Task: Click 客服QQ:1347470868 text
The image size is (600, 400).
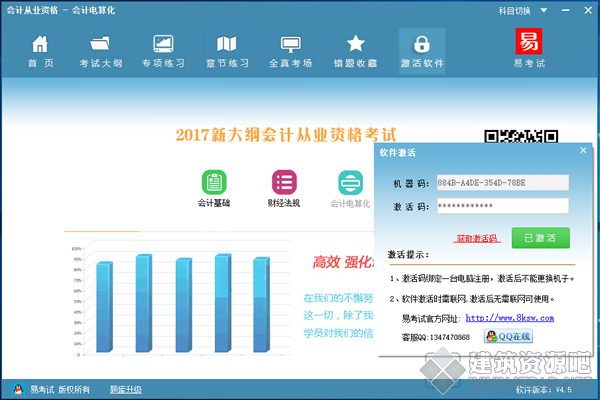Action: coord(435,337)
